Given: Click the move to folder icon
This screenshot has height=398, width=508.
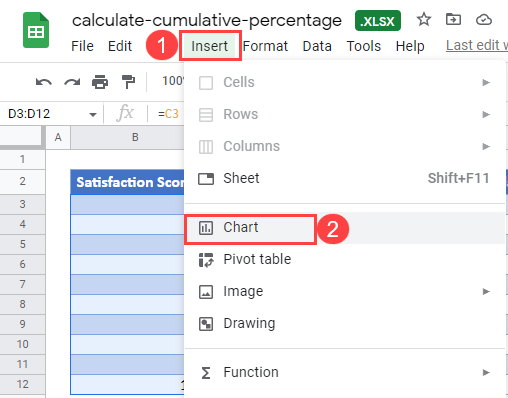Looking at the screenshot, I should coord(453,19).
